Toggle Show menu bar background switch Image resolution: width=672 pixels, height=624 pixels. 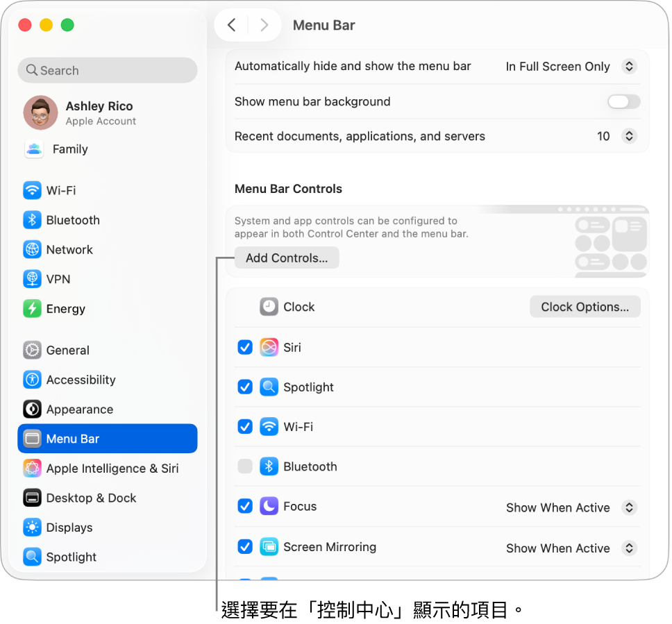point(623,102)
